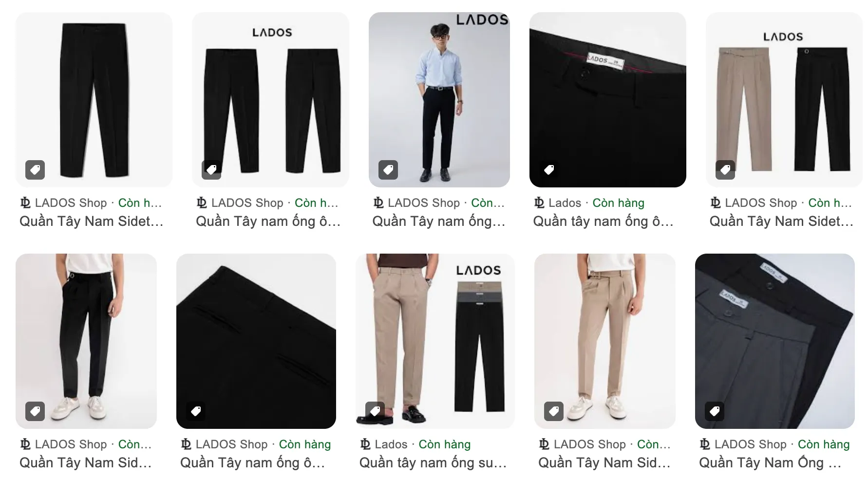Screen dimensions: 868x479
Task: Click tag icon on grey and black folded trousers
Action: 715,411
